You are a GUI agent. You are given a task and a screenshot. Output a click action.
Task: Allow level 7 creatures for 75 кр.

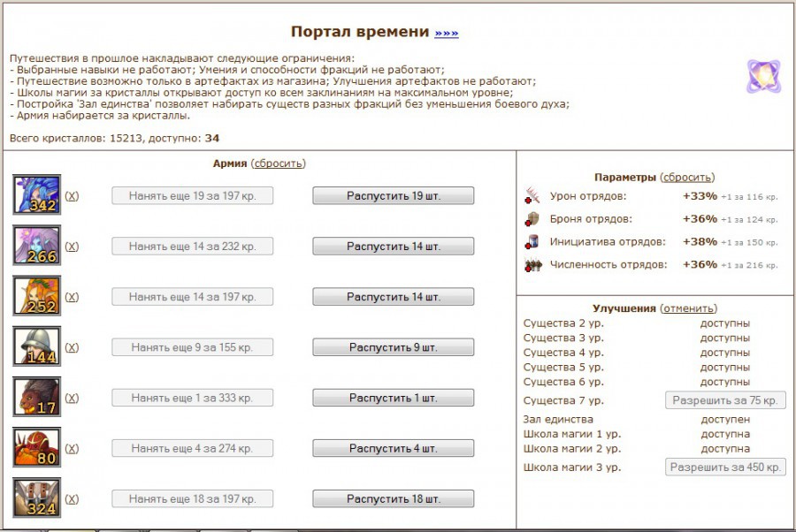(725, 400)
